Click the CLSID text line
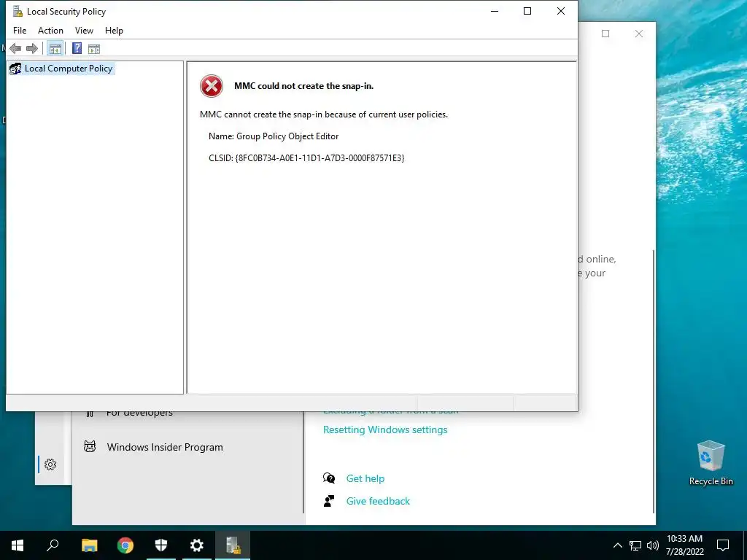The height and width of the screenshot is (560, 747). (306, 158)
